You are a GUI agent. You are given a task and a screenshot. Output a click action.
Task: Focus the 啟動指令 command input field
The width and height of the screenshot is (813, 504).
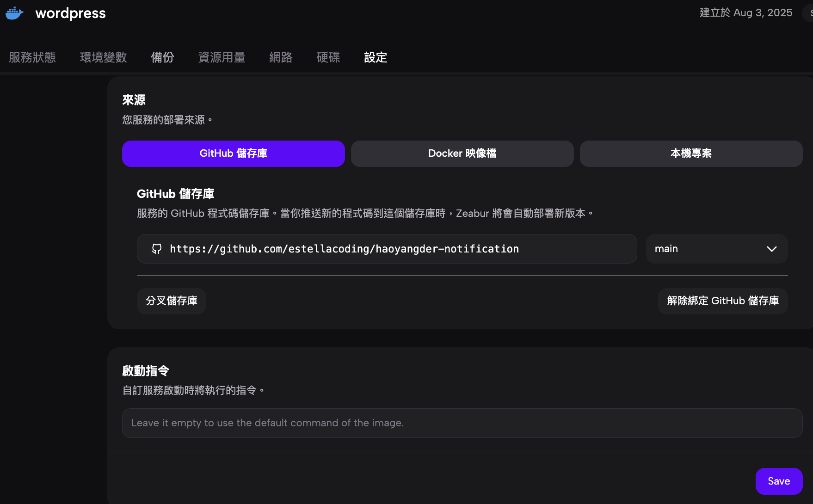coord(462,423)
